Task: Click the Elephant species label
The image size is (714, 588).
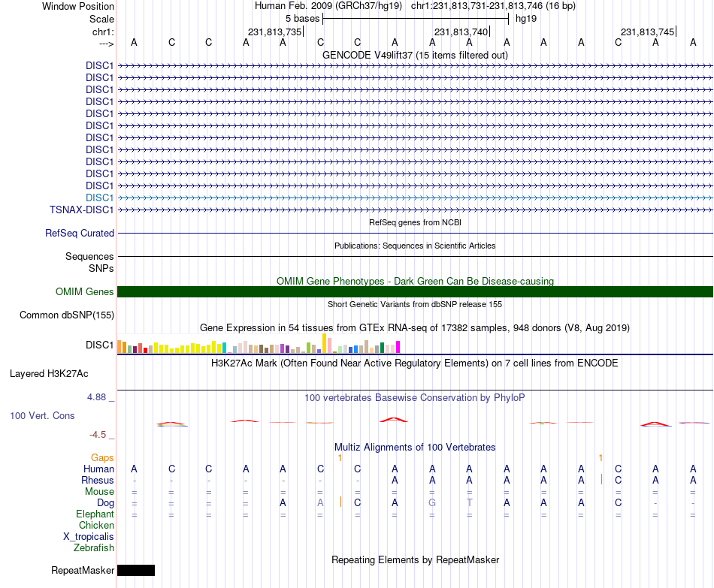Action: pos(95,514)
